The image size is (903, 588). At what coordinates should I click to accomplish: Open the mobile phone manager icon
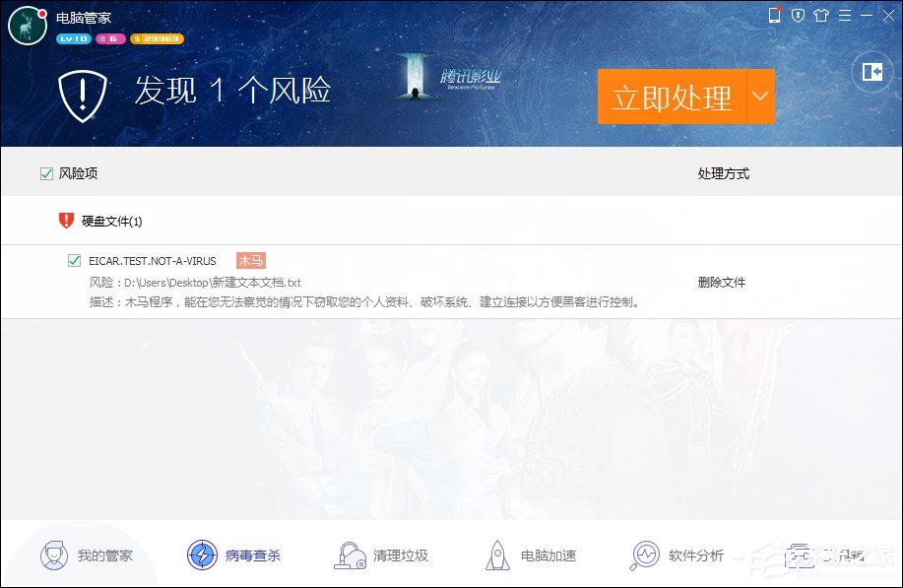[x=773, y=16]
